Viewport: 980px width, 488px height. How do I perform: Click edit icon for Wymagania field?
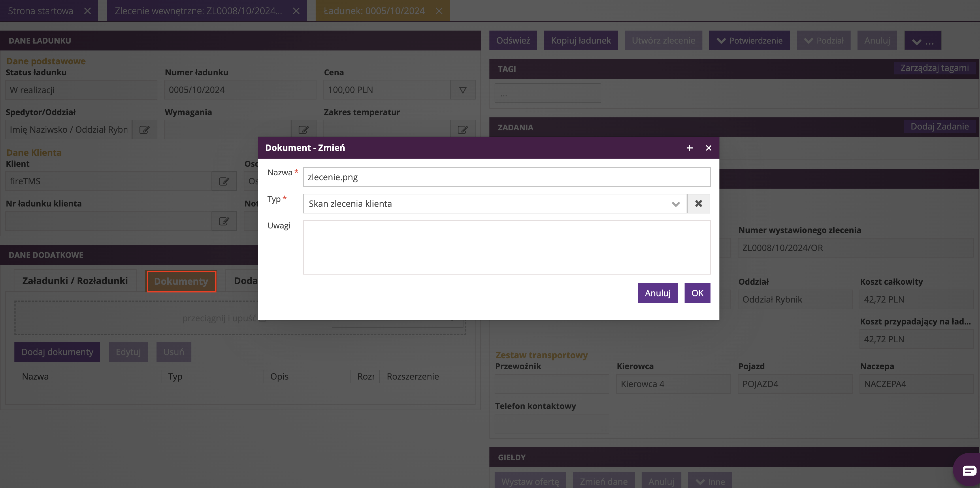304,130
